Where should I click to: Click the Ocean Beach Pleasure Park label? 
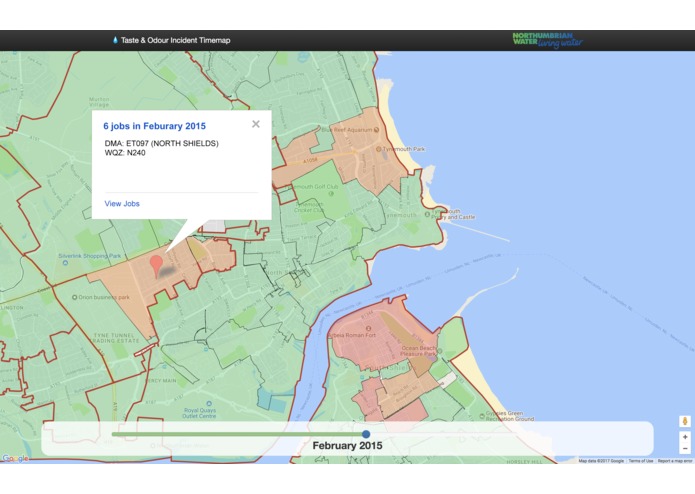pyautogui.click(x=418, y=351)
